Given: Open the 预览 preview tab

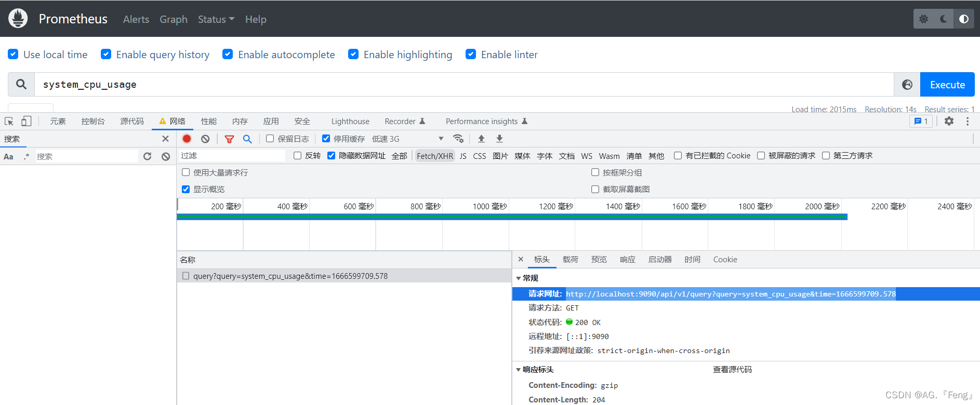Looking at the screenshot, I should point(599,259).
